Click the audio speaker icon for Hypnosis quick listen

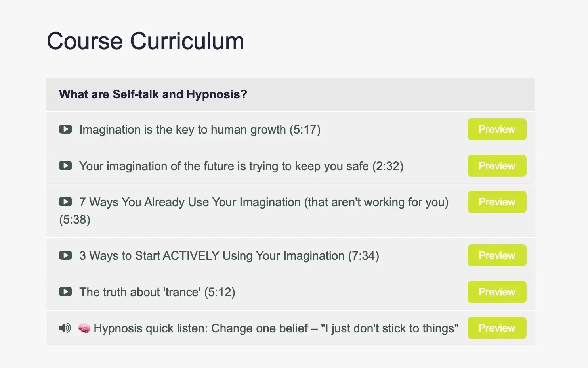[65, 328]
